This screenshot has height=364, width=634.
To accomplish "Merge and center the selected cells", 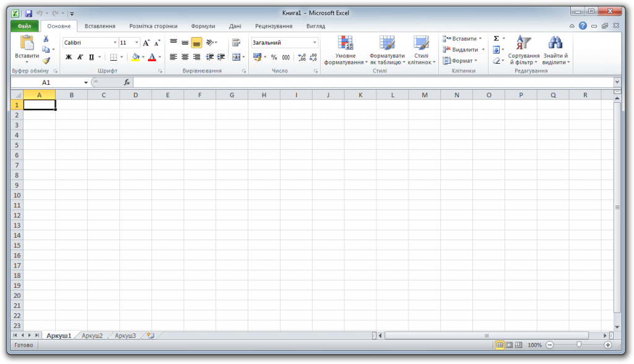I will pos(237,57).
